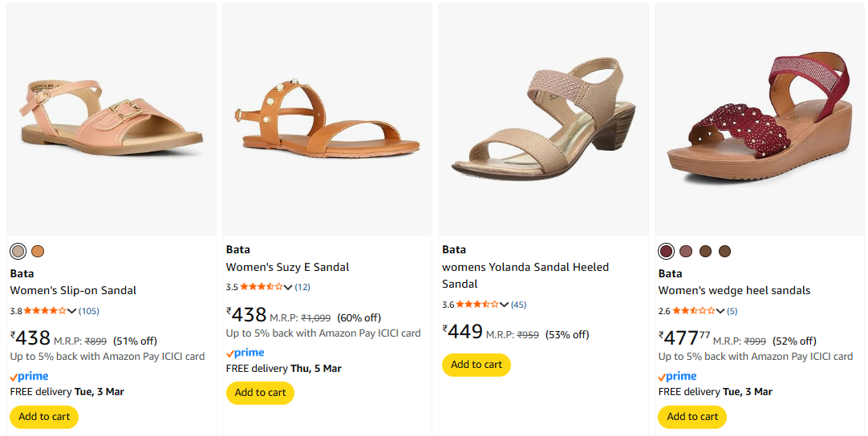
Task: Open the red wedge sandal product image
Action: pyautogui.click(x=760, y=119)
